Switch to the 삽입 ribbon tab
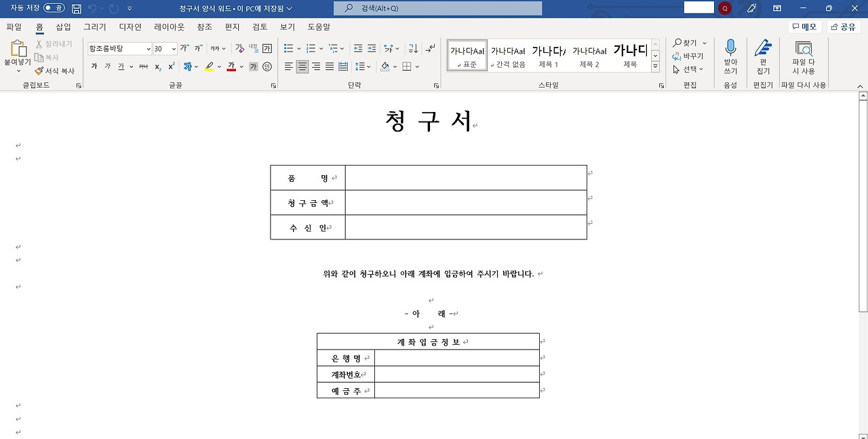Image resolution: width=868 pixels, height=439 pixels. click(x=62, y=26)
